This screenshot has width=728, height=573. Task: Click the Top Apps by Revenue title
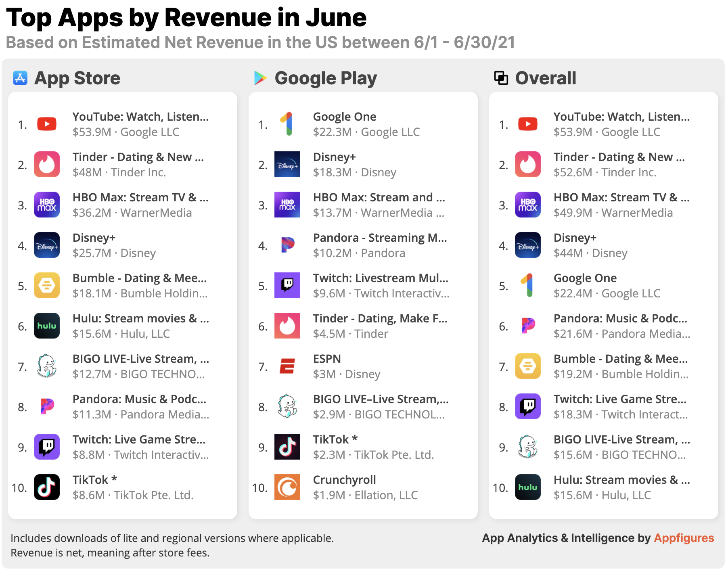click(187, 17)
